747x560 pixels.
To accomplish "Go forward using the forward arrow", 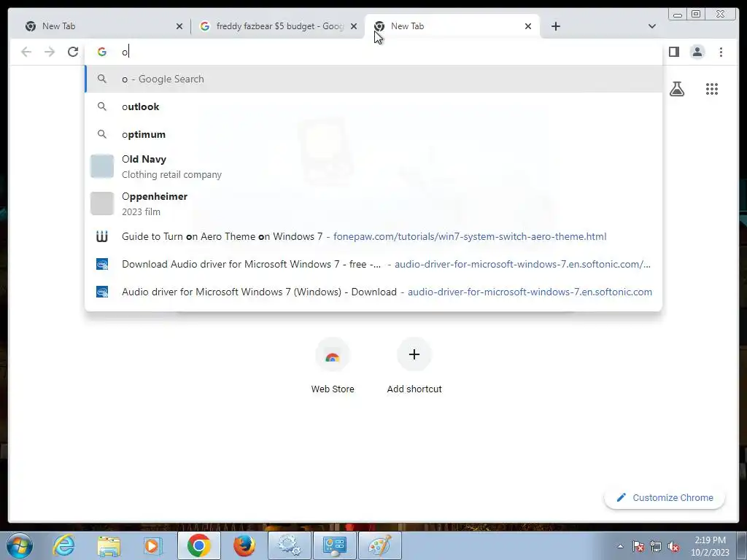I will pos(50,52).
